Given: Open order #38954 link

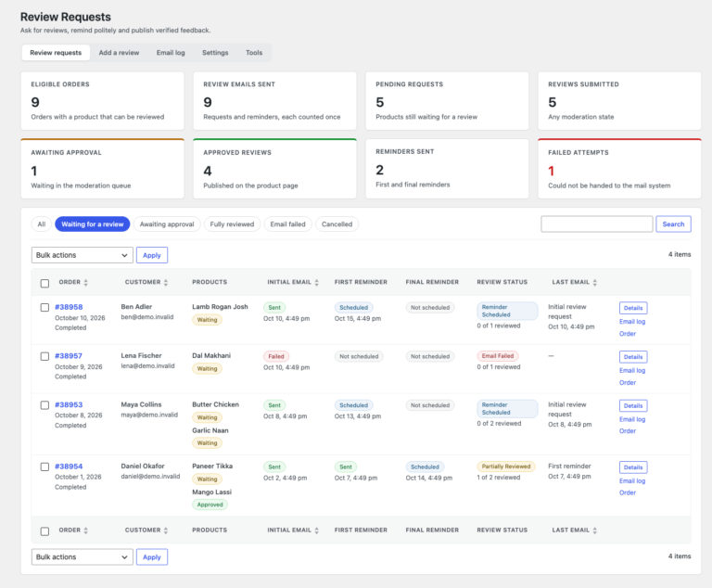Looking at the screenshot, I should point(69,467).
